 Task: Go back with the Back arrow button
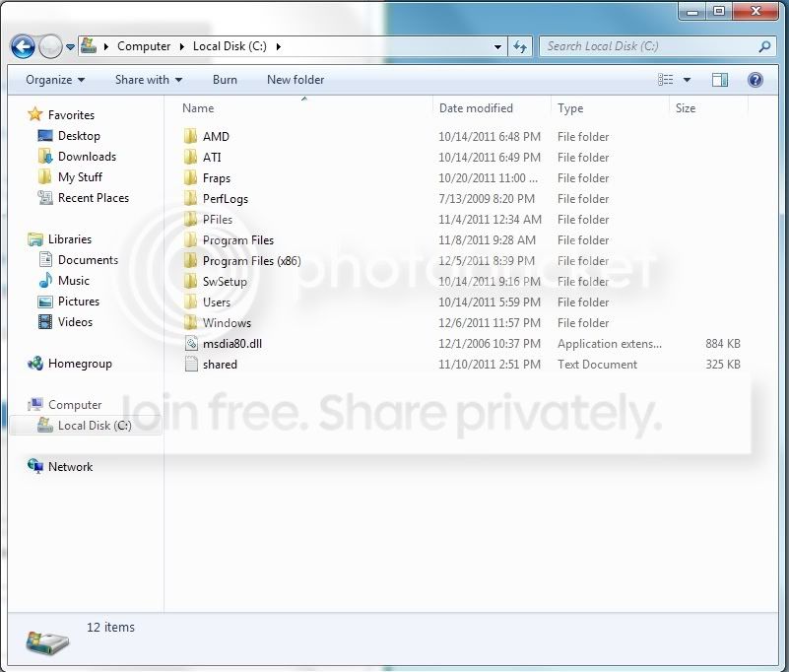pyautogui.click(x=23, y=47)
